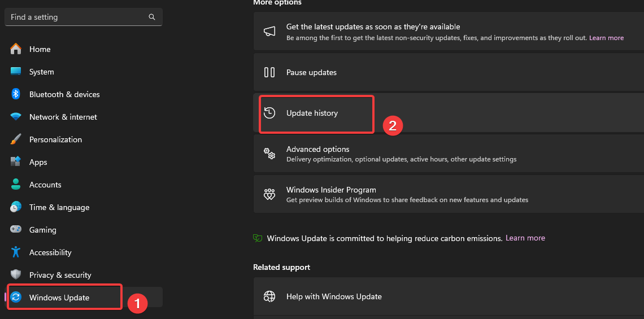This screenshot has width=644, height=319.
Task: Click the Gaming controller icon
Action: coord(16,230)
